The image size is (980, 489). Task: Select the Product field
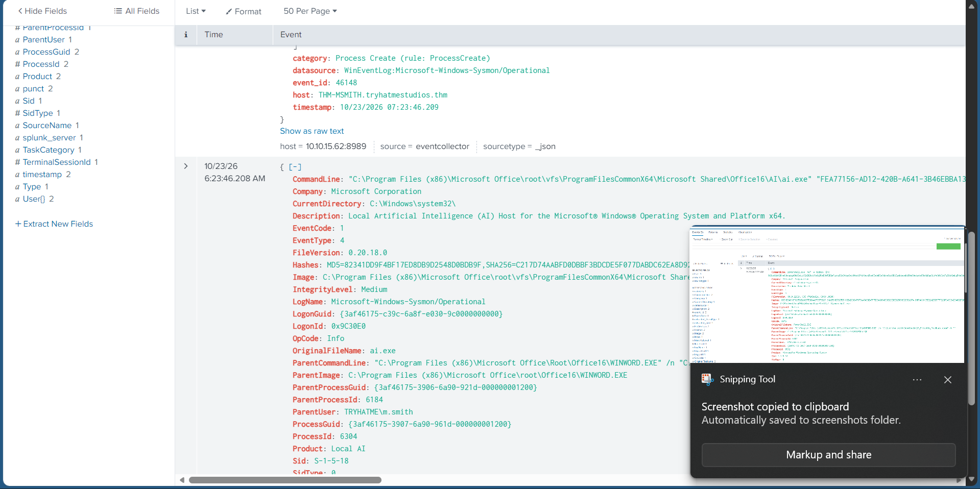(37, 77)
